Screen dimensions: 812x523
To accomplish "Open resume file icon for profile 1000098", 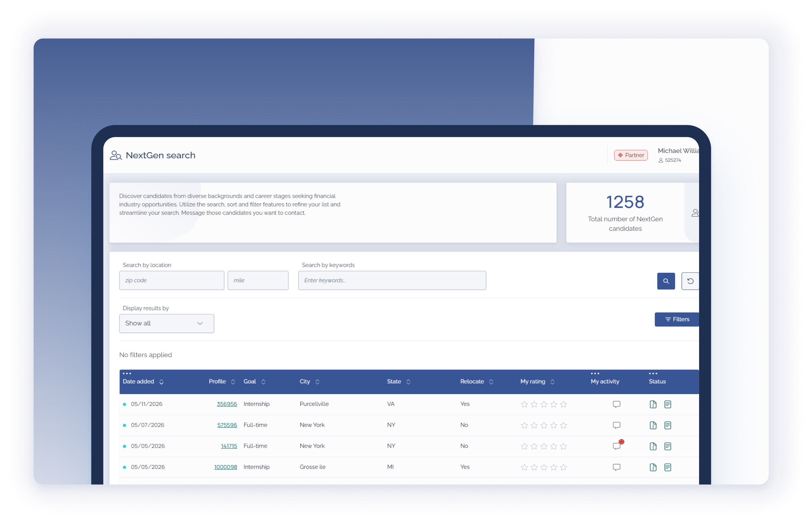I will pyautogui.click(x=653, y=467).
